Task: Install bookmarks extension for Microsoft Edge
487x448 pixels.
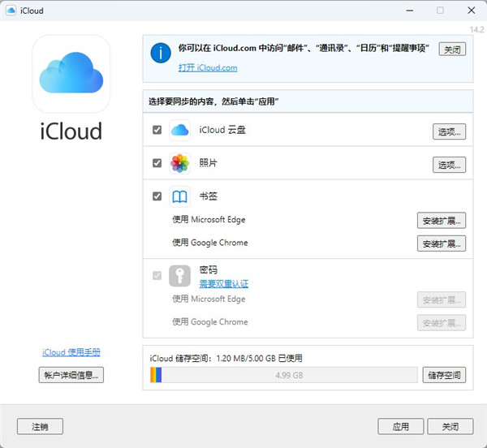Action: point(442,220)
